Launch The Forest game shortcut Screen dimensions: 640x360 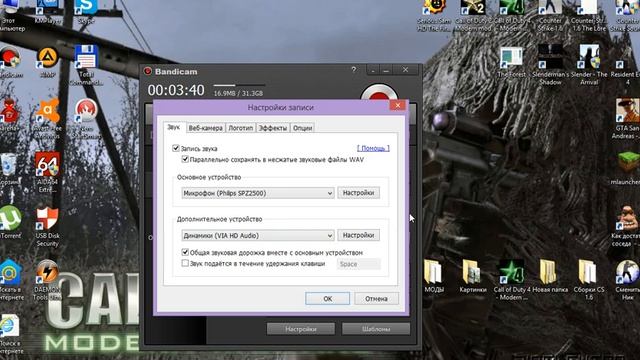pos(511,62)
